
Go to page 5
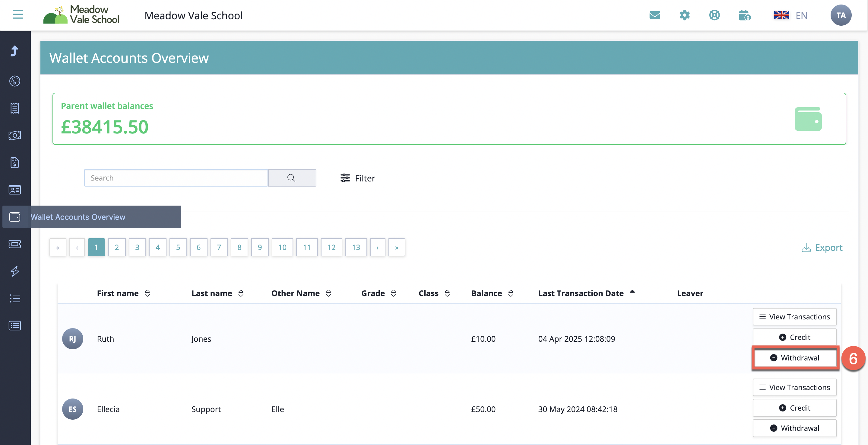tap(178, 247)
